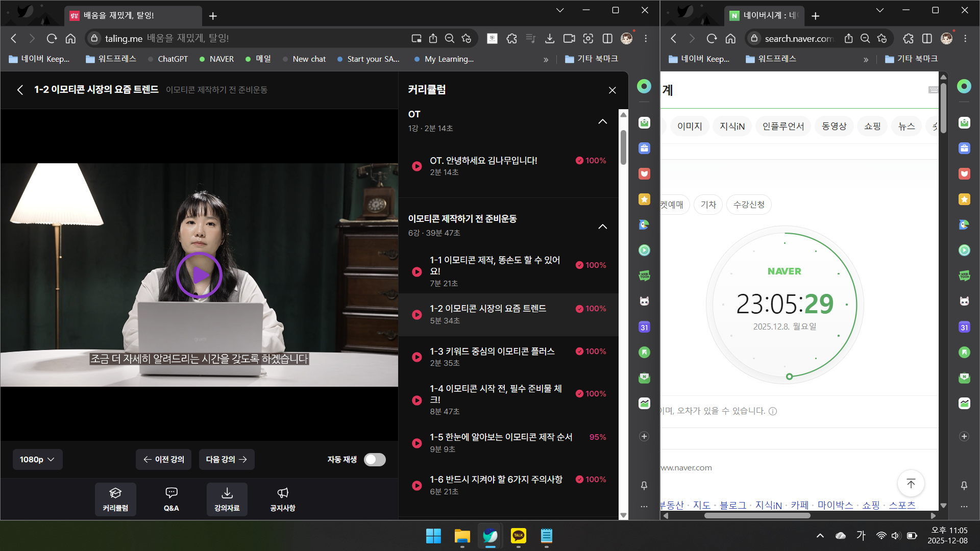Open the calendar 31 sidebar icon
The width and height of the screenshot is (980, 551).
point(644,327)
